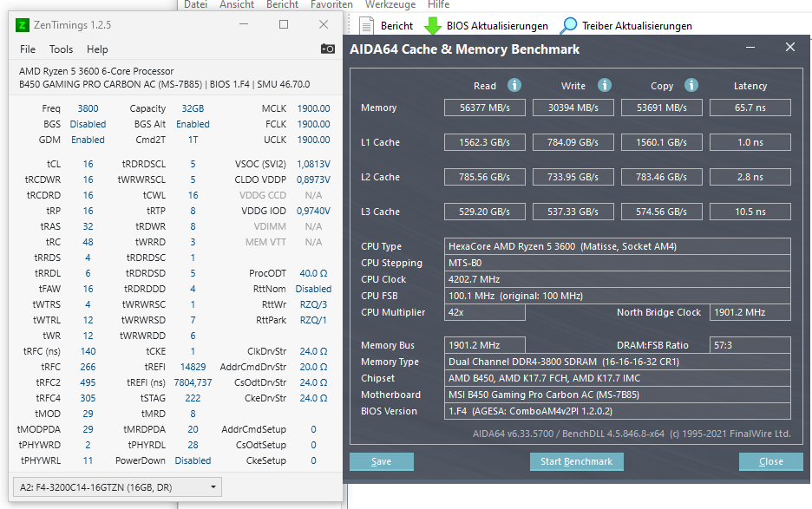Click the green BIOS update arrow icon
Viewport: 812px width, 509px height.
(432, 26)
